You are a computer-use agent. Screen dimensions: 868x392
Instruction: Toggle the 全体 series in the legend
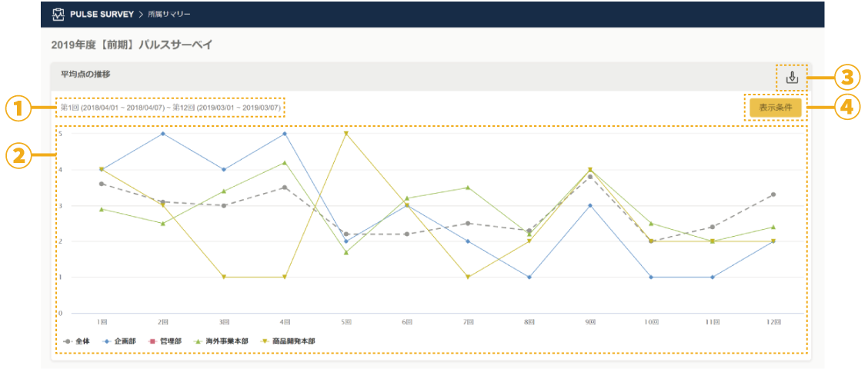click(x=77, y=341)
